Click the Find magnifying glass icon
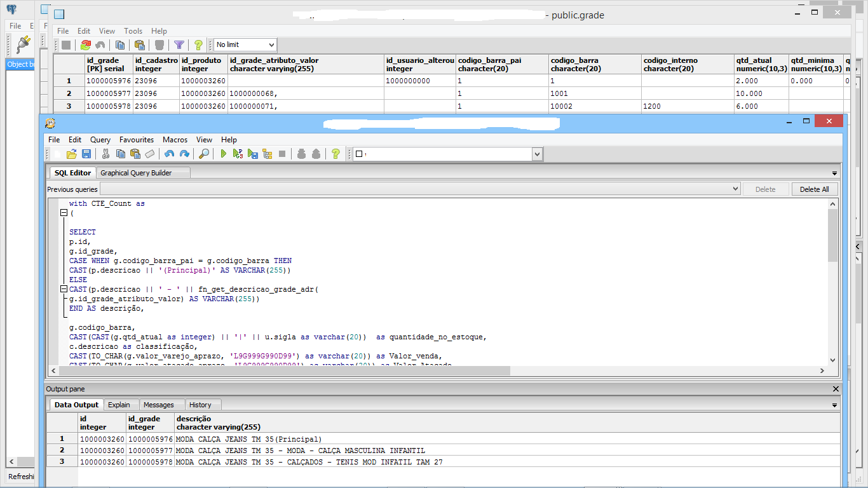Screen dimensions: 868x488 pyautogui.click(x=204, y=154)
